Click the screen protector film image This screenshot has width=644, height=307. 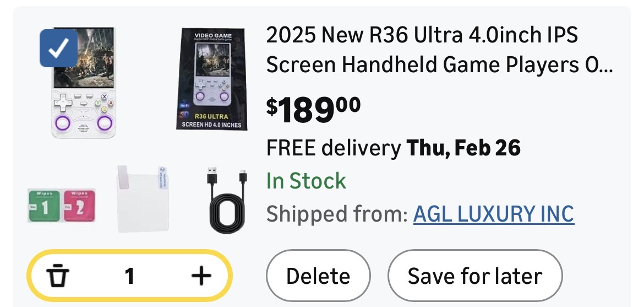[x=142, y=198]
